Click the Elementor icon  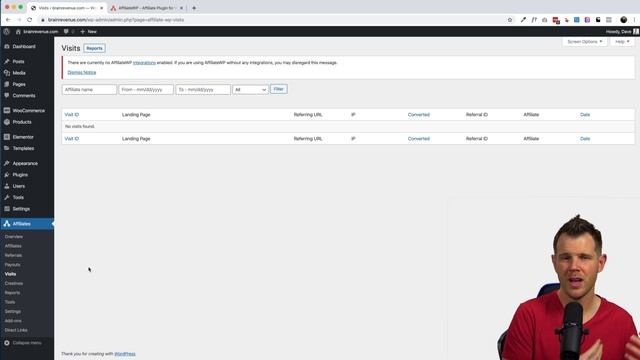(x=7, y=137)
